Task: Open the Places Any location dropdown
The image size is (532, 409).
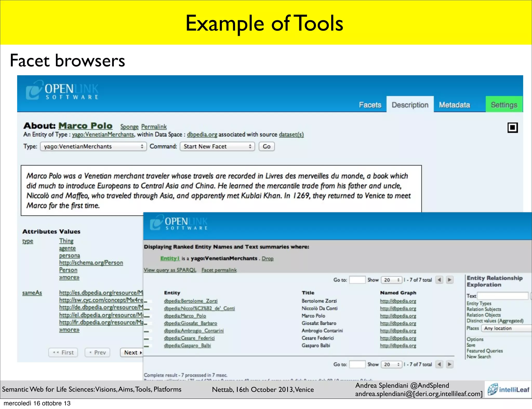Action: (507, 328)
